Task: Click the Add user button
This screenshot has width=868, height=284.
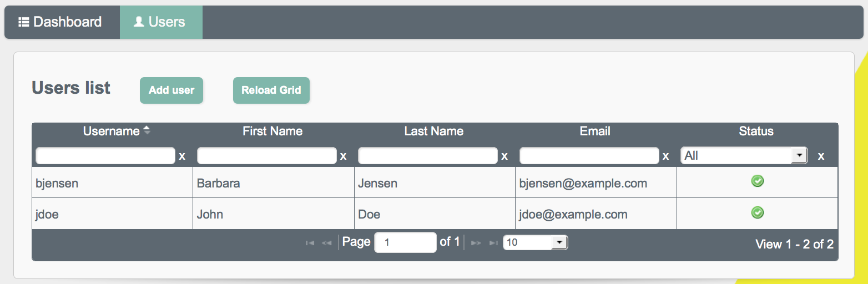Action: (171, 90)
